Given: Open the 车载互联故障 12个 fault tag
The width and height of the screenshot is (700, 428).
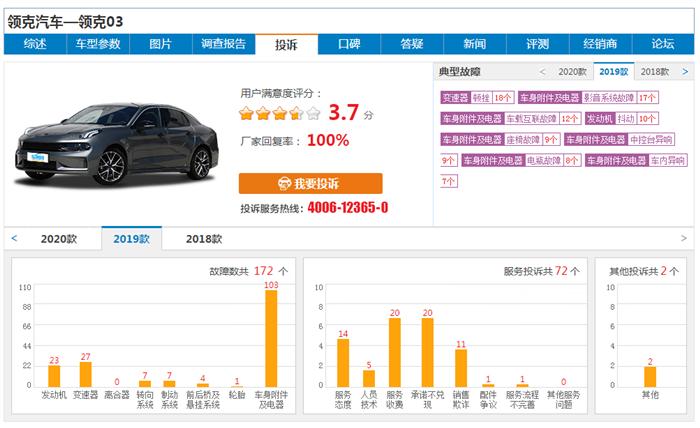Looking at the screenshot, I should (x=511, y=119).
